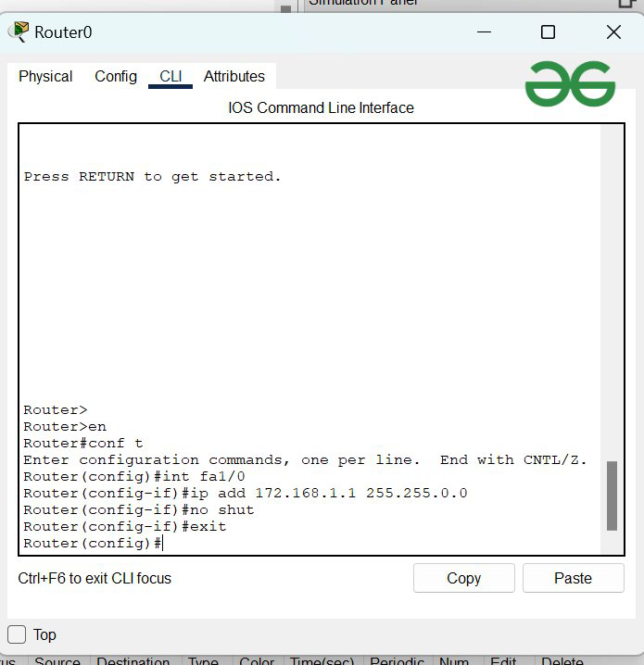Select the CLI tab
The height and width of the screenshot is (665, 644).
coord(170,77)
